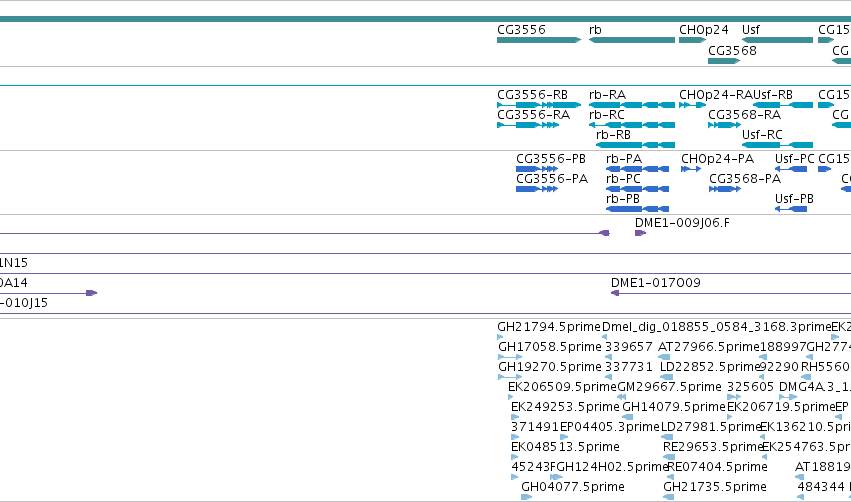The height and width of the screenshot is (502, 851).
Task: Select the Usf-PC protein feature
Action: (x=791, y=169)
